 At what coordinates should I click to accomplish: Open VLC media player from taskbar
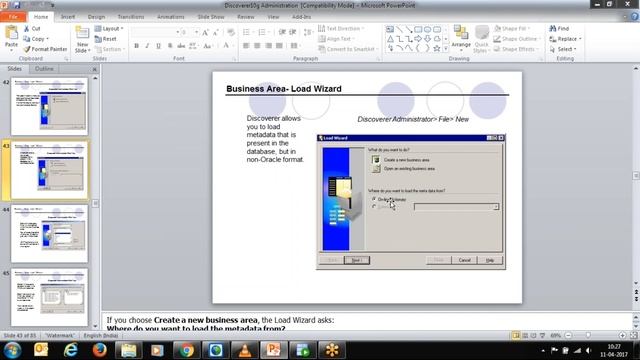click(245, 350)
